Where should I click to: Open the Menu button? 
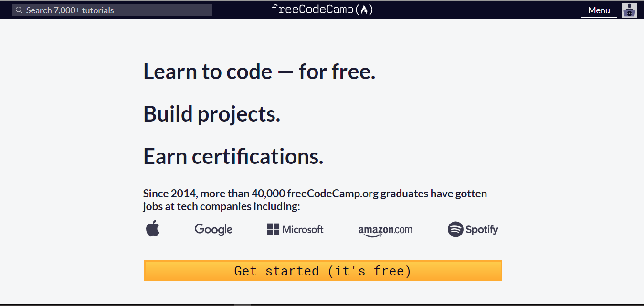coord(599,10)
